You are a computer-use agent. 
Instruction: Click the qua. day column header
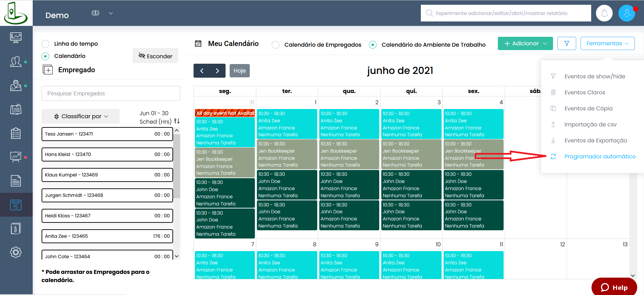tap(349, 91)
